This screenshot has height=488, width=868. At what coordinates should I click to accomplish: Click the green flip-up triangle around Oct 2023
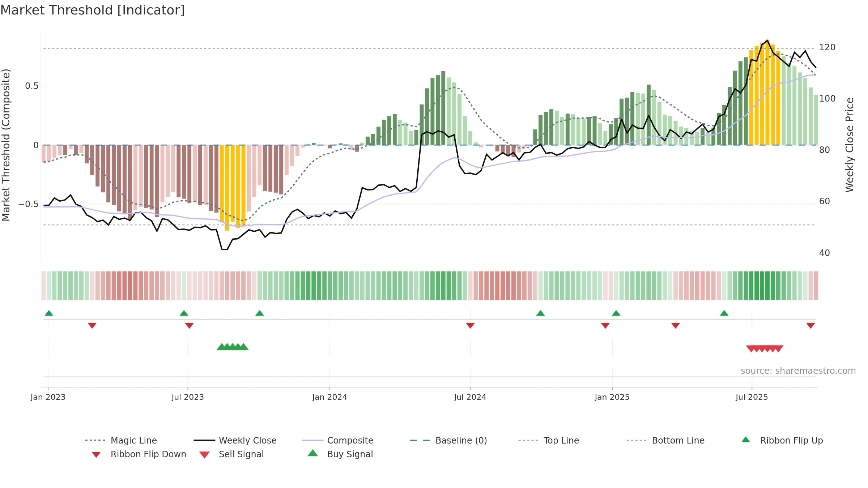(x=259, y=313)
